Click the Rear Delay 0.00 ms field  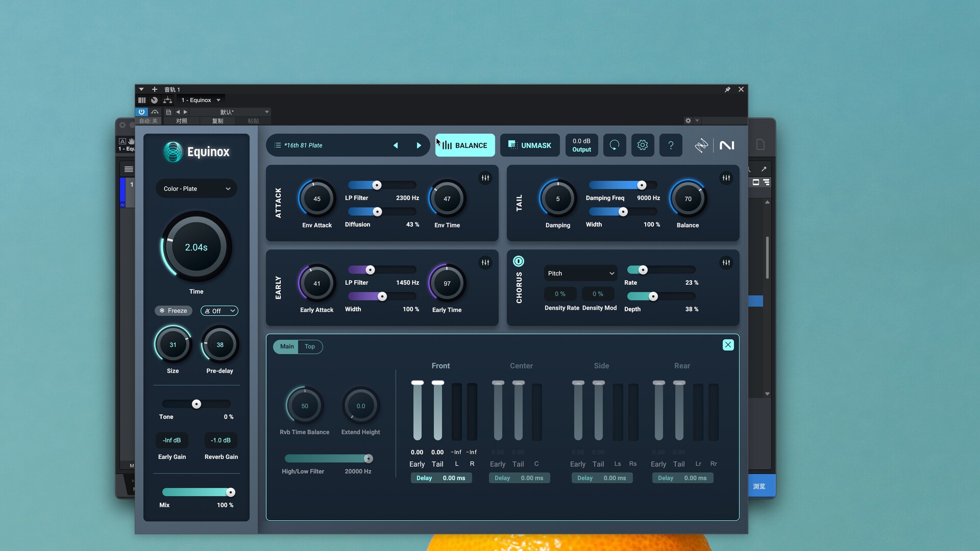683,478
